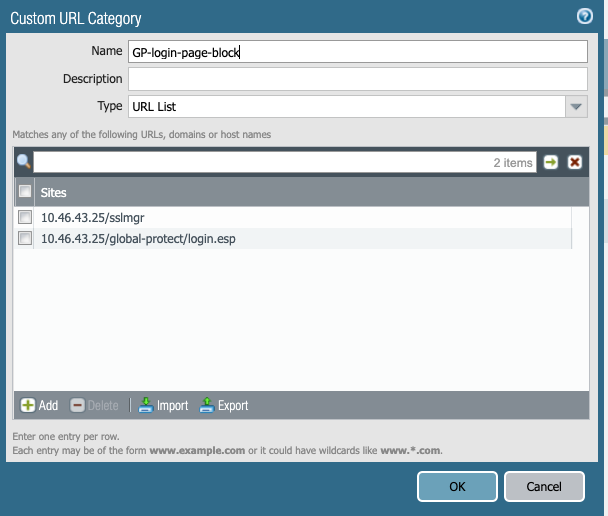
Task: Export the URL list
Action: pos(224,406)
